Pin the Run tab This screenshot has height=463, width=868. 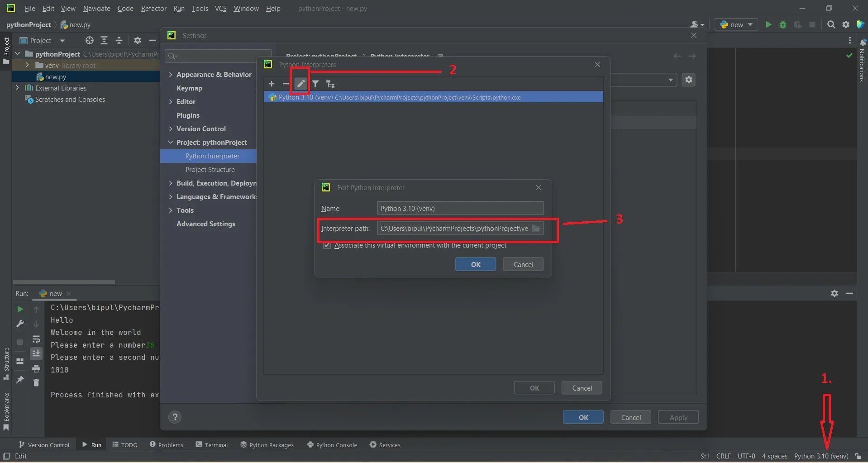20,379
